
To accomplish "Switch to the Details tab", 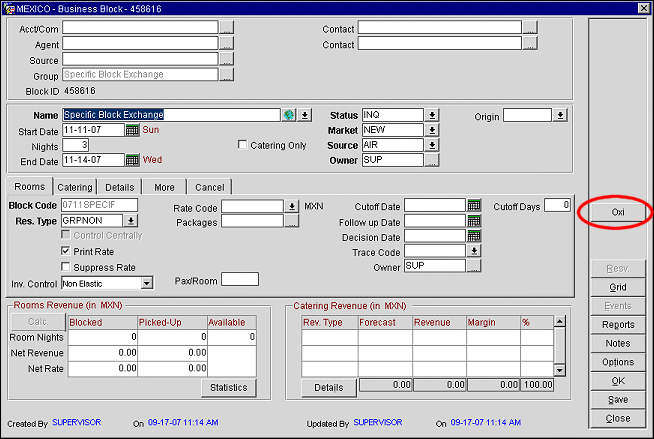I will [119, 187].
